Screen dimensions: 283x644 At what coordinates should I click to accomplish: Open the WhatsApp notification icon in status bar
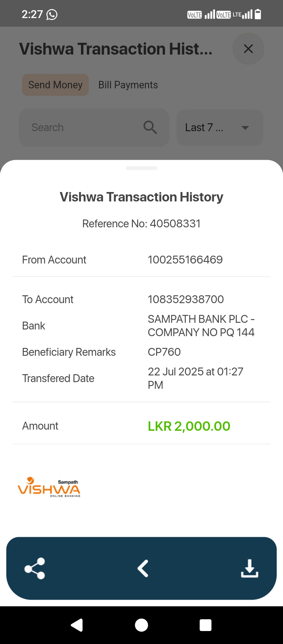coord(52,15)
